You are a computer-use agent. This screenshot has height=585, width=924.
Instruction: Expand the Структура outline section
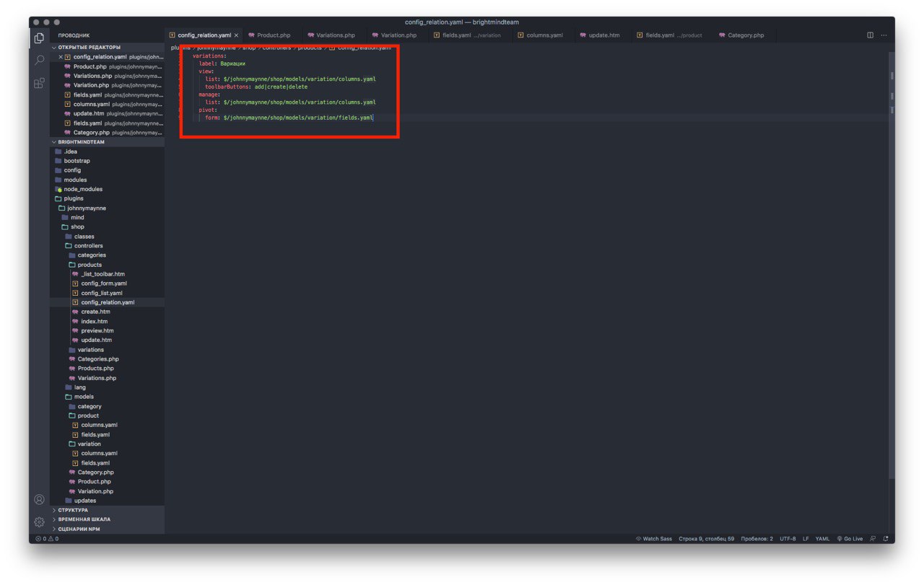tap(107, 510)
